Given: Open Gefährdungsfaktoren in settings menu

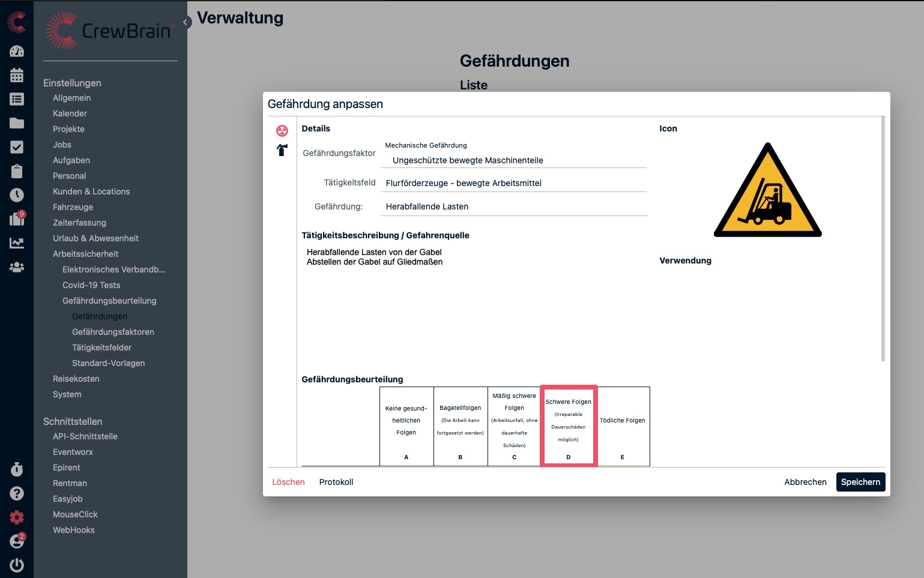Looking at the screenshot, I should pyautogui.click(x=113, y=332).
